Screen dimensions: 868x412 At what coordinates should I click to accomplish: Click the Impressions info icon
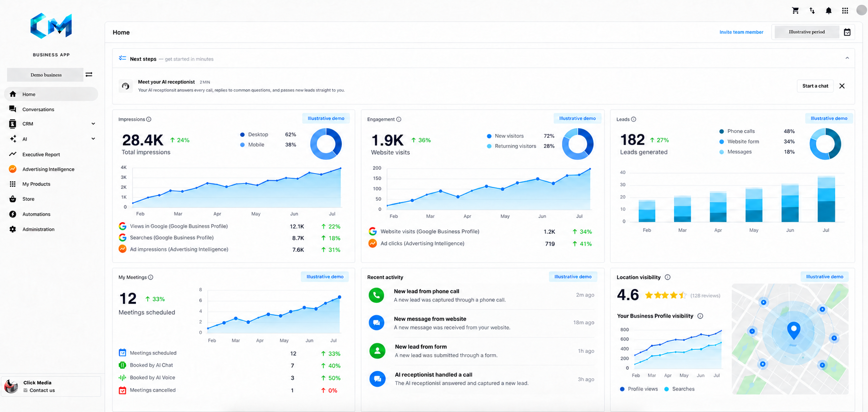coord(149,119)
